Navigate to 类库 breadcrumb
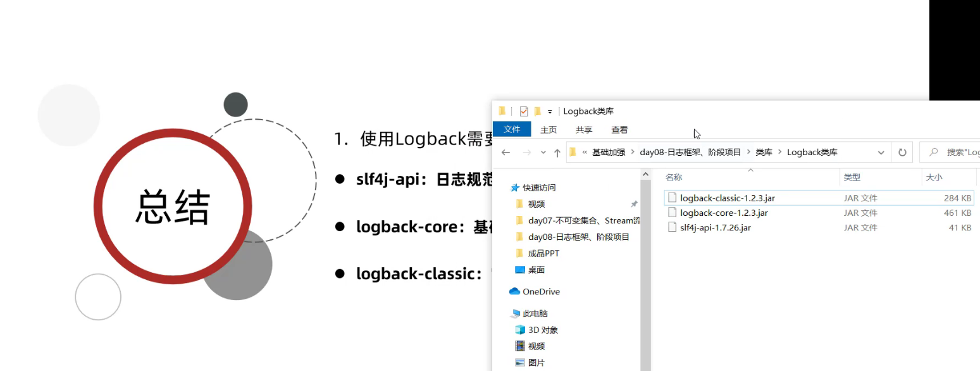 [x=764, y=153]
